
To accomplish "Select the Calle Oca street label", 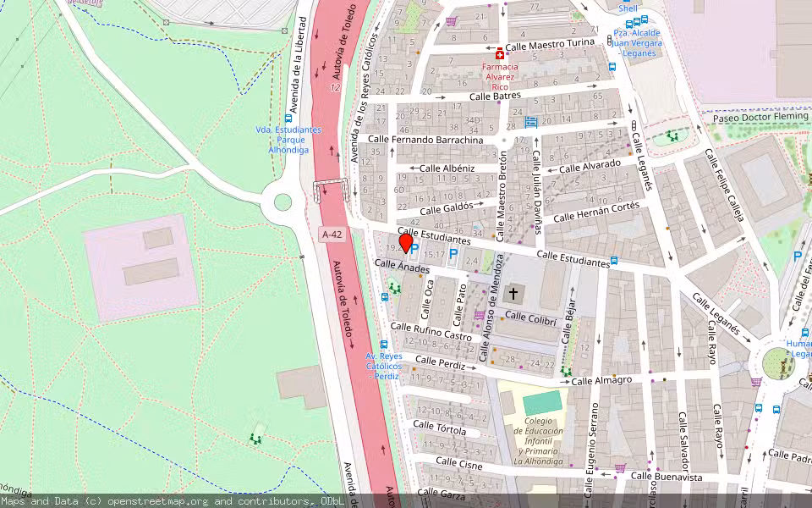I will coord(427,300).
